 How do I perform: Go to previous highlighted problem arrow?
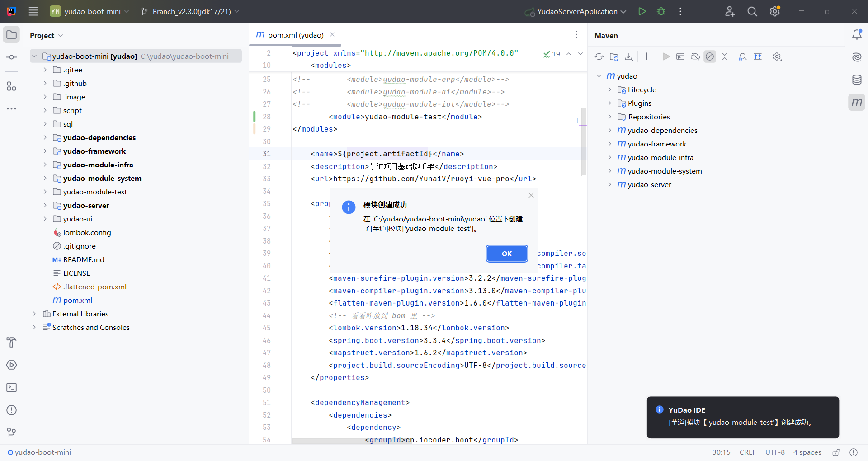tap(569, 54)
